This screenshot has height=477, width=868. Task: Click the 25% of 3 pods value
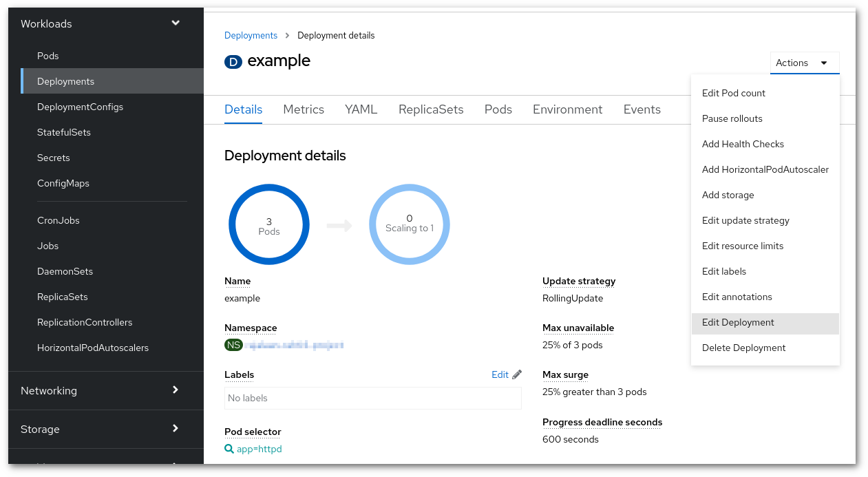click(x=573, y=345)
